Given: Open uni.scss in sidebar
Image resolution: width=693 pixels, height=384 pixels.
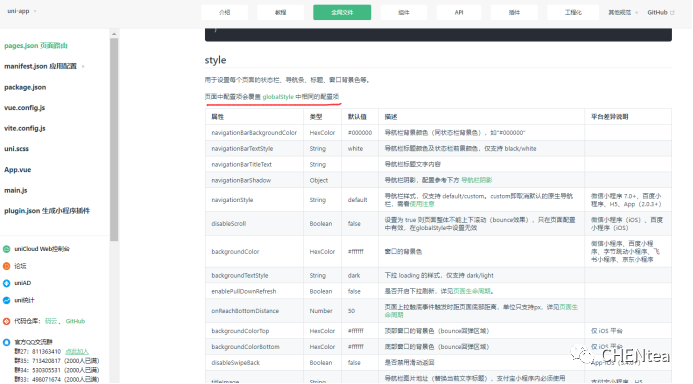Looking at the screenshot, I should (x=16, y=149).
